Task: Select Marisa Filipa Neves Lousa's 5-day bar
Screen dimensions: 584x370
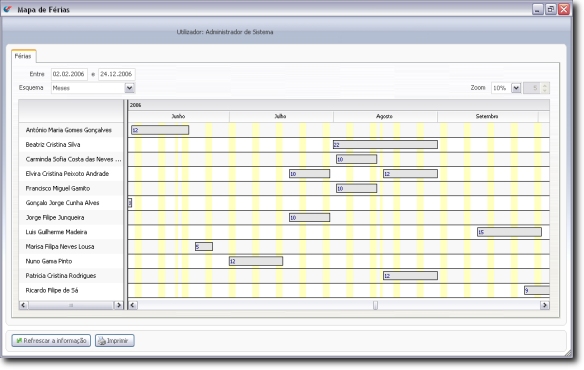Action: (x=204, y=247)
